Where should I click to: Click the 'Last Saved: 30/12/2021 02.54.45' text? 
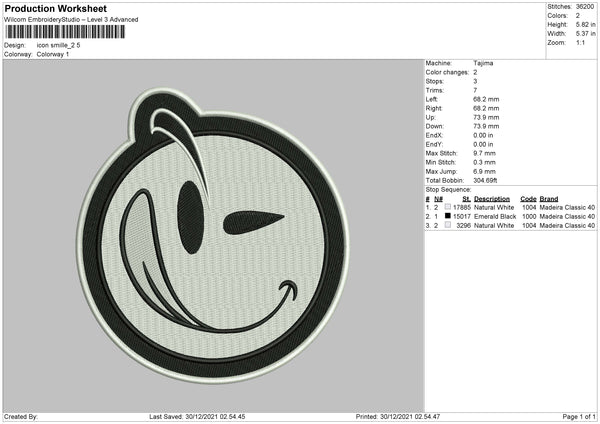point(197,417)
